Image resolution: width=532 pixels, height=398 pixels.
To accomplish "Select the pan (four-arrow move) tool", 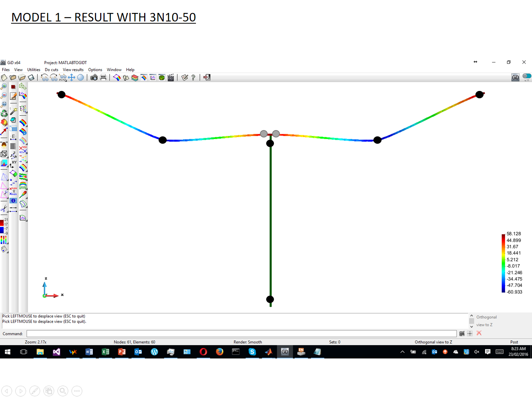I will coord(72,77).
